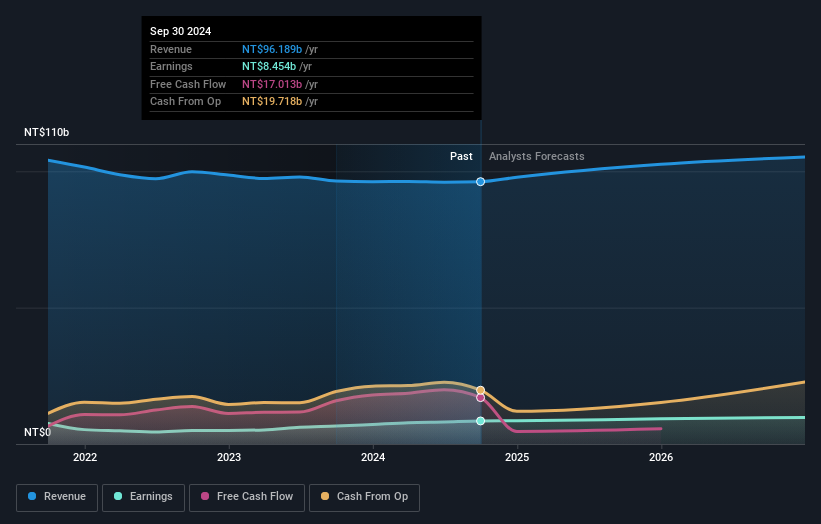Click the orange Cash From Op data marker
Viewport: 821px width, 524px height.
pyautogui.click(x=480, y=391)
